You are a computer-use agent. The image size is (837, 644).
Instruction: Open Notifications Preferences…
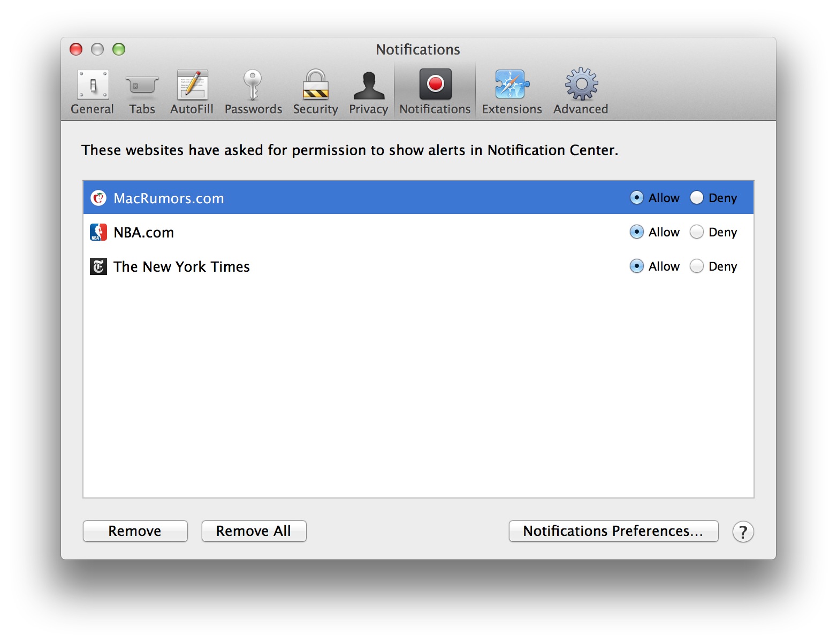[614, 531]
